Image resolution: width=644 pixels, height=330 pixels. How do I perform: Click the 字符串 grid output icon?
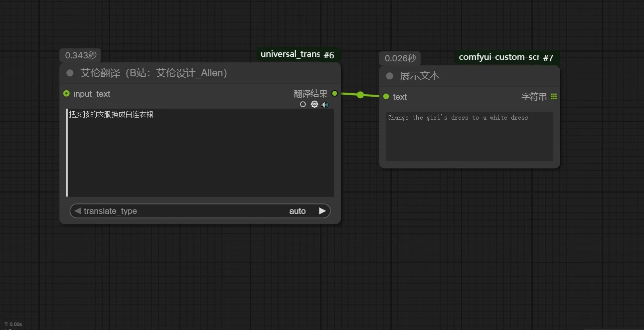(554, 97)
